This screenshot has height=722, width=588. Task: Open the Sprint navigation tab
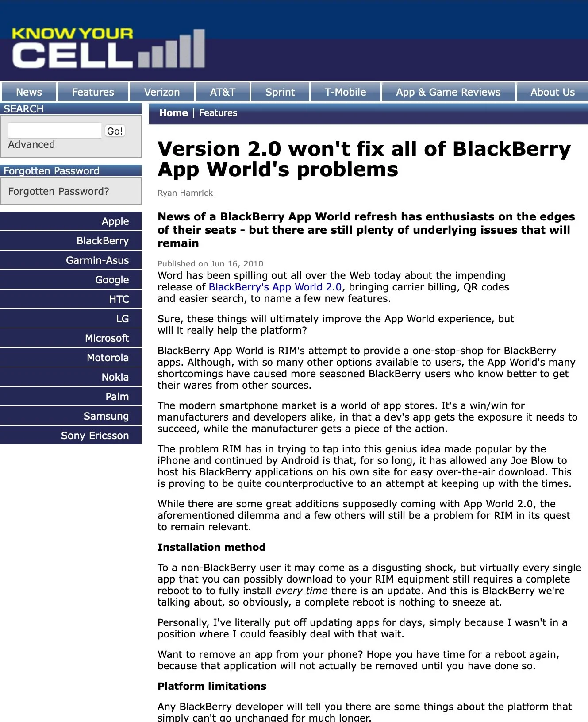[280, 92]
